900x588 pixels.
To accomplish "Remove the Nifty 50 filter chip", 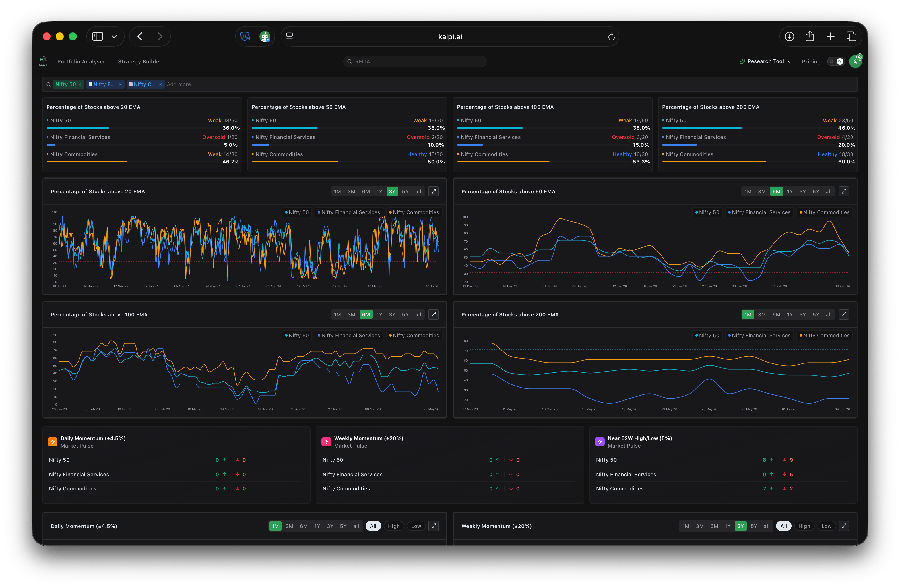I will pyautogui.click(x=80, y=84).
